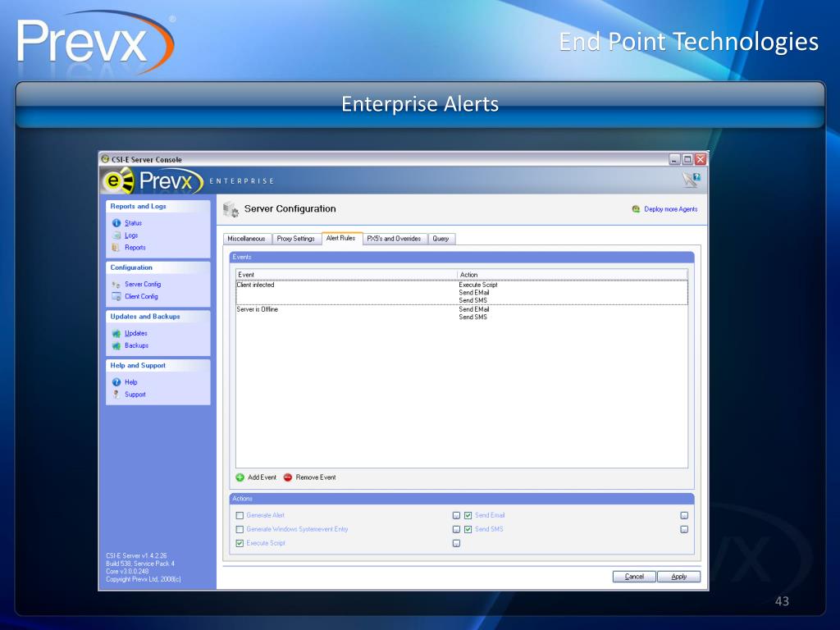
Task: Click the Server Config gear icon
Action: [116, 285]
